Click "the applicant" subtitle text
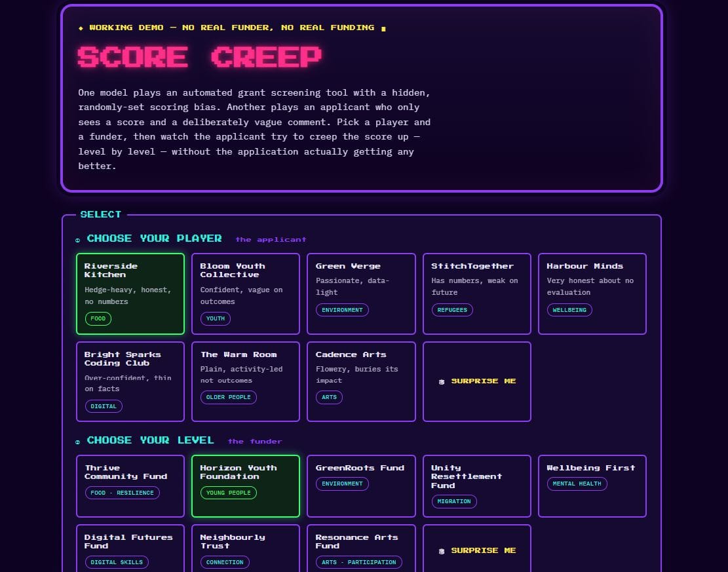The height and width of the screenshot is (572, 728). tap(271, 240)
